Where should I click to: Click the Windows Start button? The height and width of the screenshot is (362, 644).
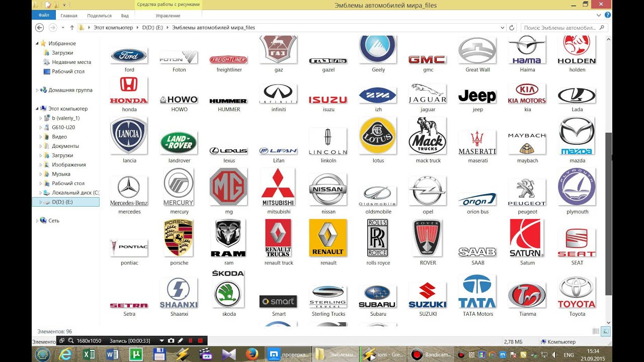[42, 354]
